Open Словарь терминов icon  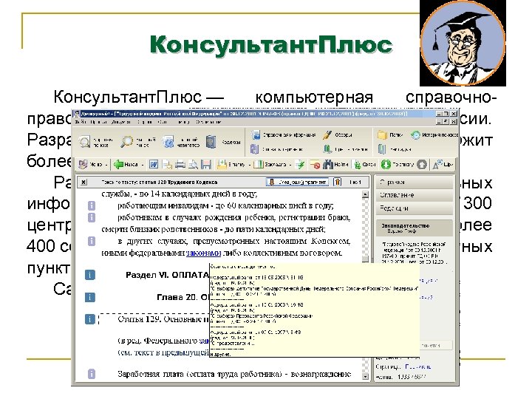[254, 149]
